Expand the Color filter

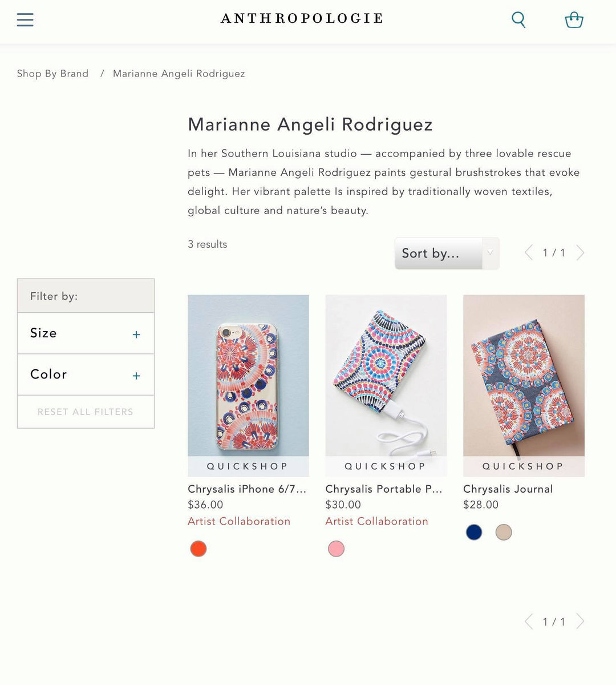[86, 374]
